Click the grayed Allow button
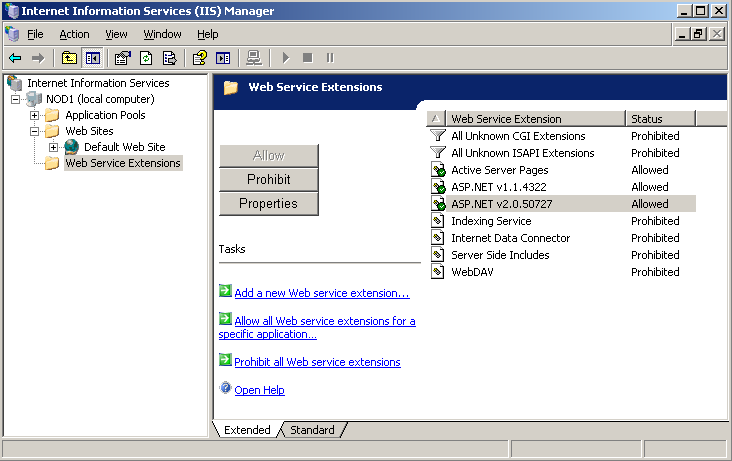 coord(269,156)
